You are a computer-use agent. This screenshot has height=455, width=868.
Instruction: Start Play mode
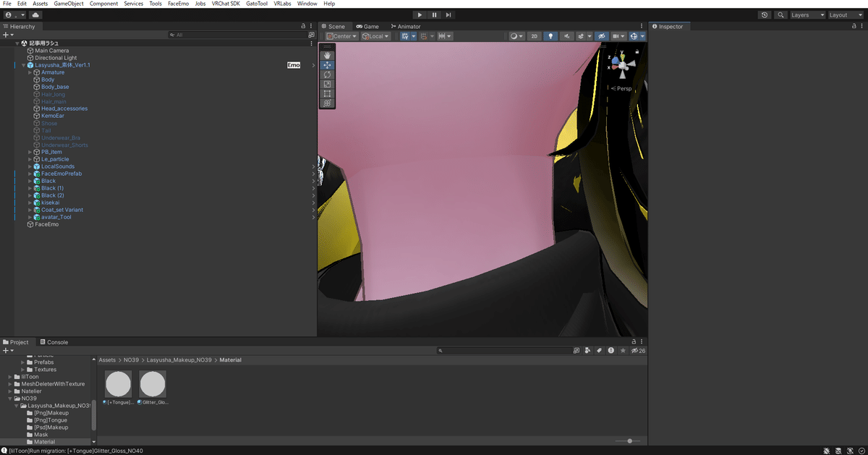click(420, 14)
